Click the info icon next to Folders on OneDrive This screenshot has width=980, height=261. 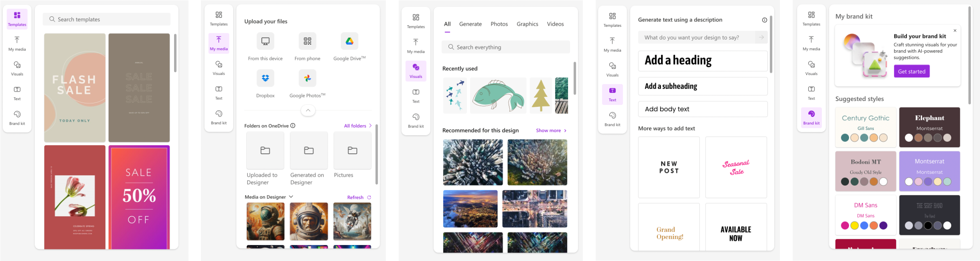tap(293, 125)
